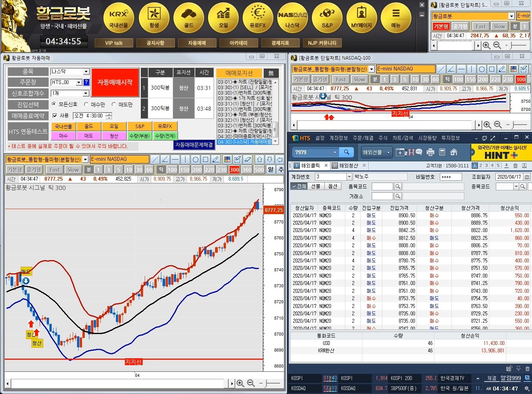Expand strategy dropdown in NASDAQ-100 window

[x=371, y=69]
